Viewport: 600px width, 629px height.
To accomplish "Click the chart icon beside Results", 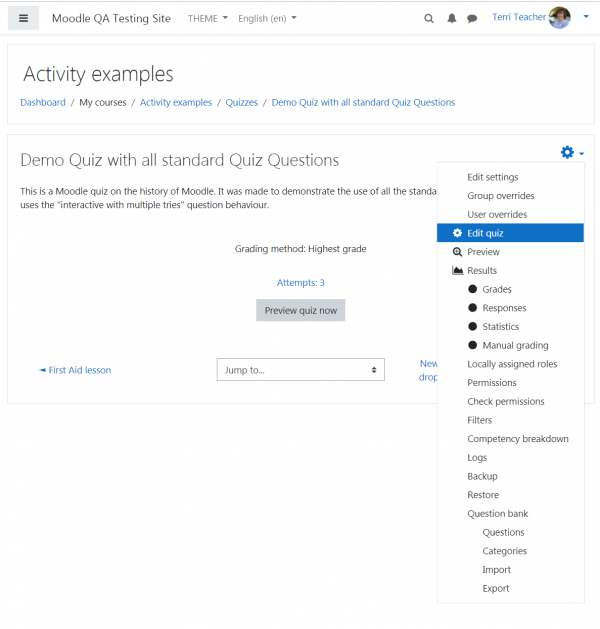I will click(x=457, y=270).
